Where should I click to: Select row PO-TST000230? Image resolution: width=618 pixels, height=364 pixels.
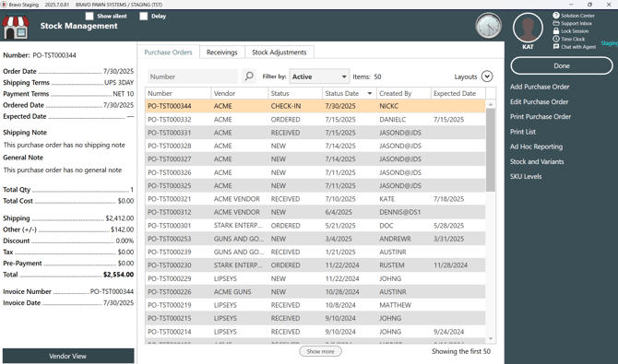click(x=315, y=265)
